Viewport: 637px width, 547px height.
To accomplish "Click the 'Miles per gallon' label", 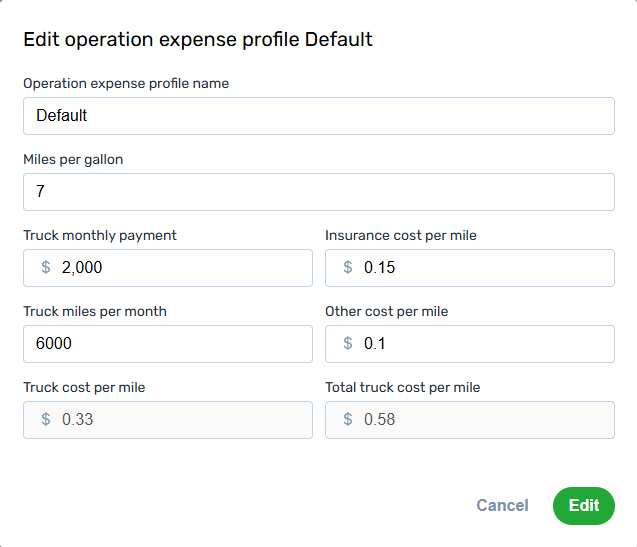I will click(x=73, y=159).
